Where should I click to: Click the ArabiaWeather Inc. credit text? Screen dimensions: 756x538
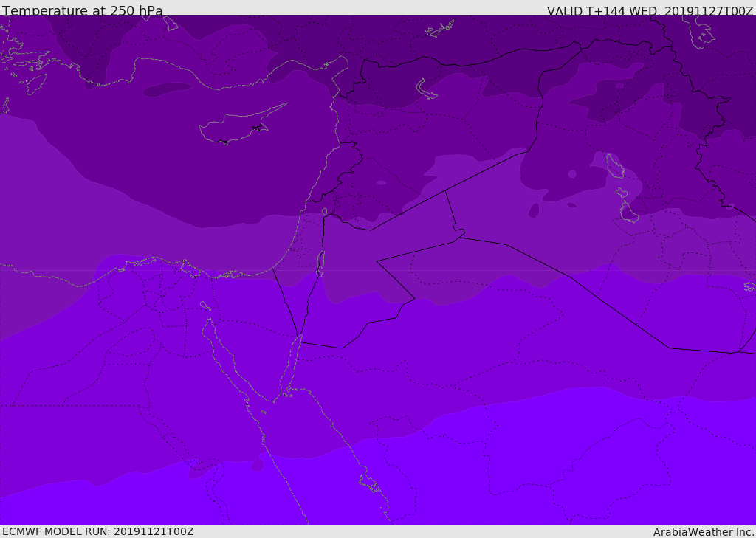(704, 532)
